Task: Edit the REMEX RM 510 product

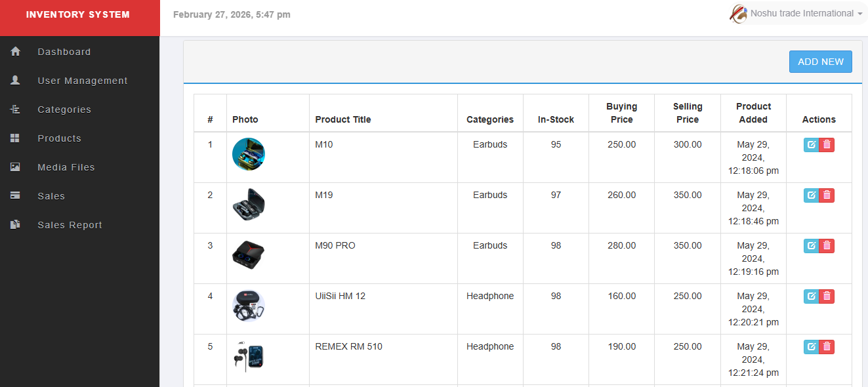Action: click(812, 346)
